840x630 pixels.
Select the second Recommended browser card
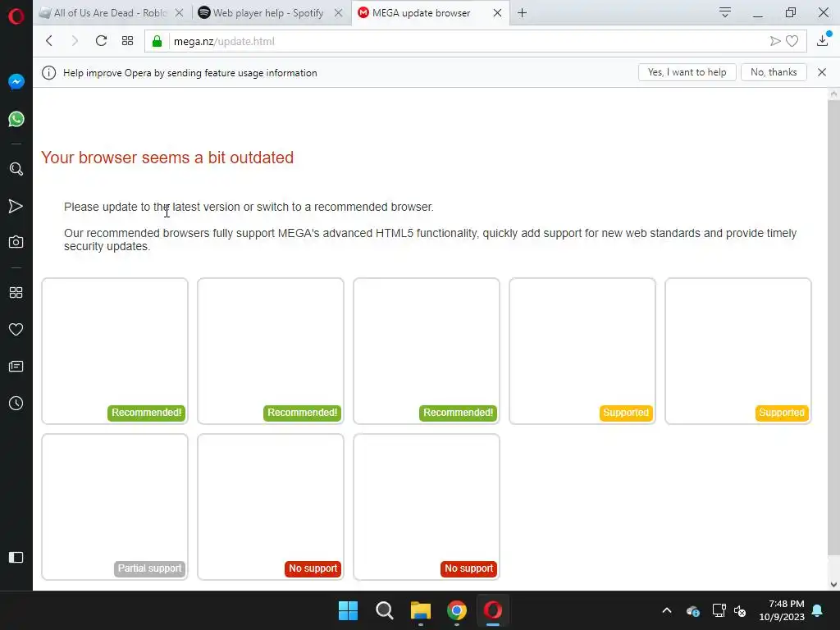click(271, 351)
